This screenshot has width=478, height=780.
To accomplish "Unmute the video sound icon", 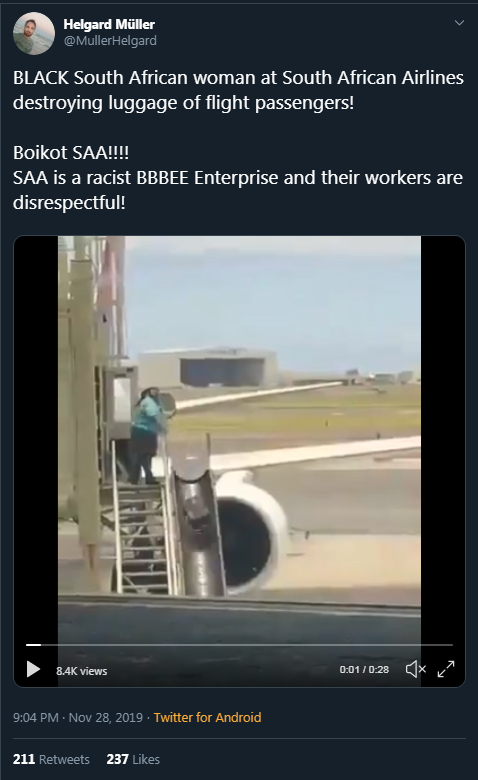I will point(416,669).
